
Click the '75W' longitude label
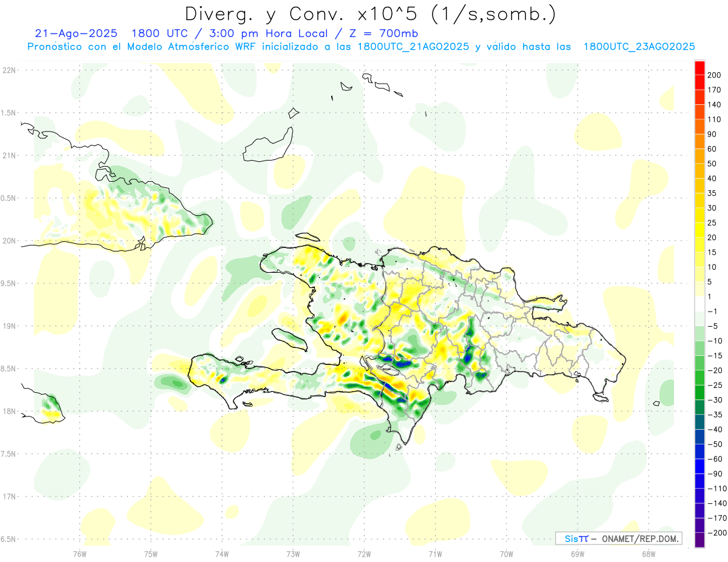pos(150,554)
